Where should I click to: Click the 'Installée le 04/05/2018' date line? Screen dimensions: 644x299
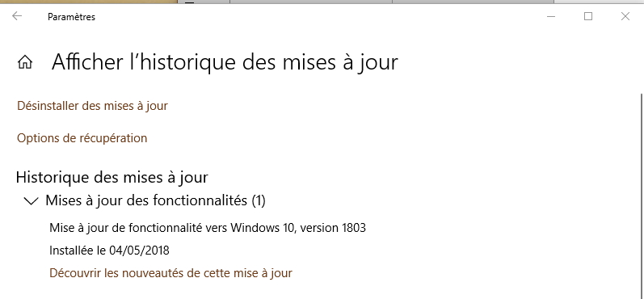[109, 251]
